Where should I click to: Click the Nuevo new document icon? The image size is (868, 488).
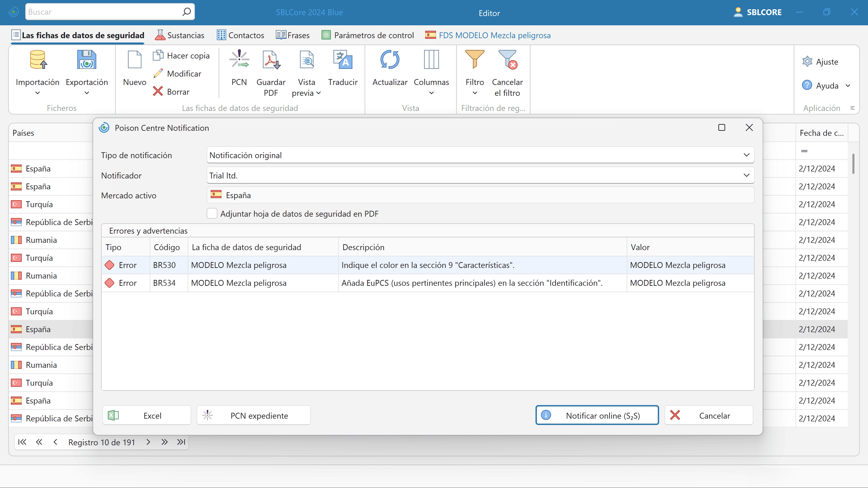[134, 60]
